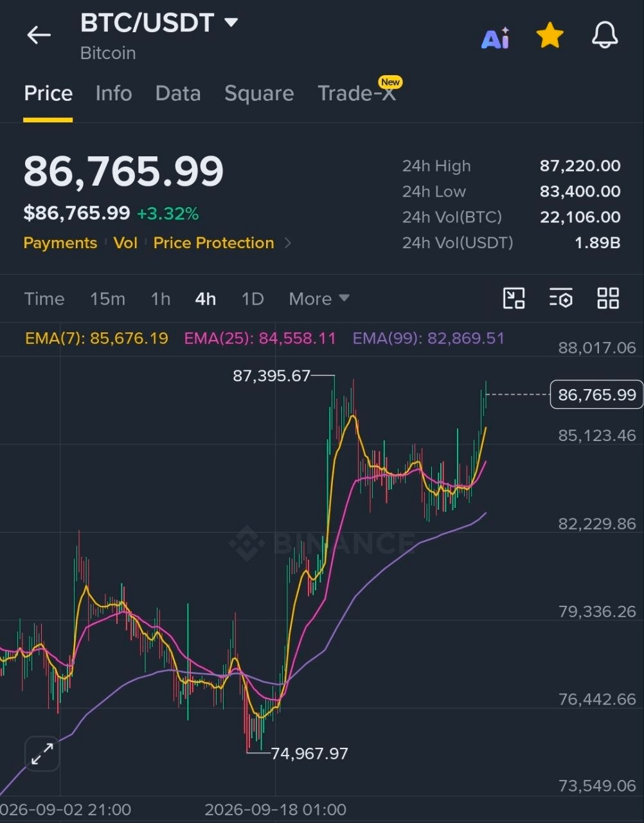Select the 1D chart interval
Image resolution: width=644 pixels, height=823 pixels.
click(x=253, y=299)
